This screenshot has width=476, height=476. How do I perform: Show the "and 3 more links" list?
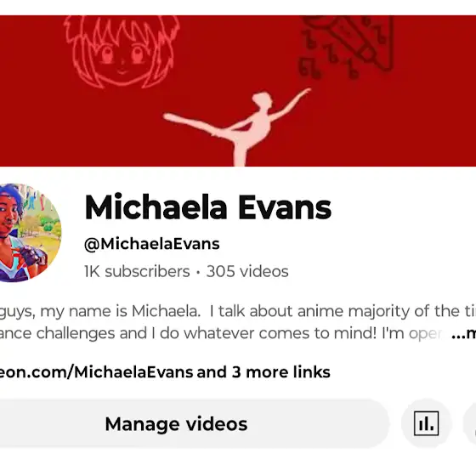coord(263,372)
